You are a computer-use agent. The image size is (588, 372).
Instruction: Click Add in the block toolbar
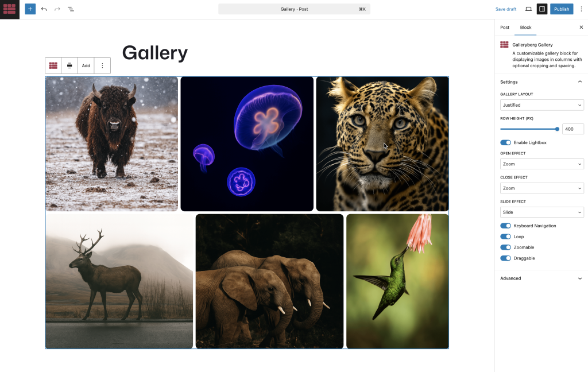[x=86, y=65]
